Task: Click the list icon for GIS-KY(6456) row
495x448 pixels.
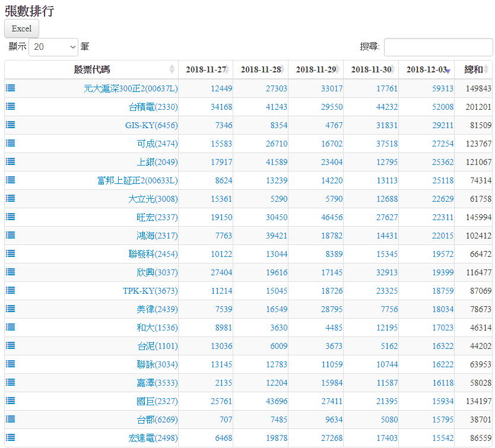Action: (x=11, y=125)
